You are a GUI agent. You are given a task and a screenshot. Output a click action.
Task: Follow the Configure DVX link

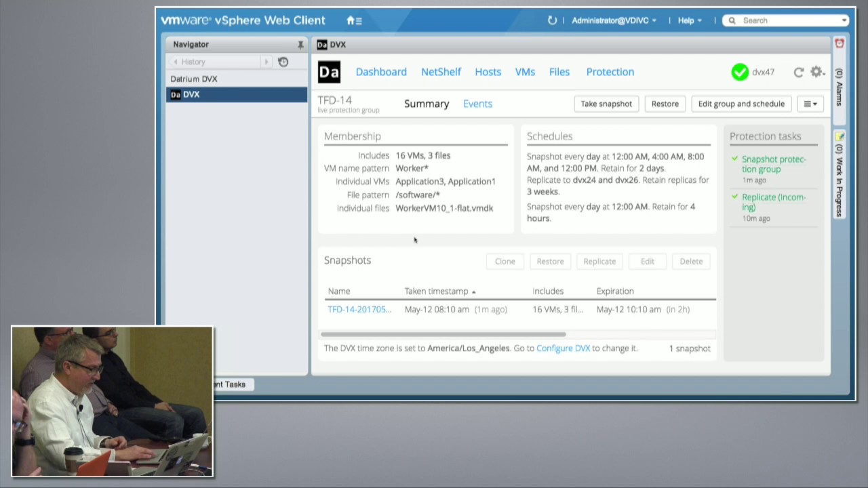(x=563, y=348)
